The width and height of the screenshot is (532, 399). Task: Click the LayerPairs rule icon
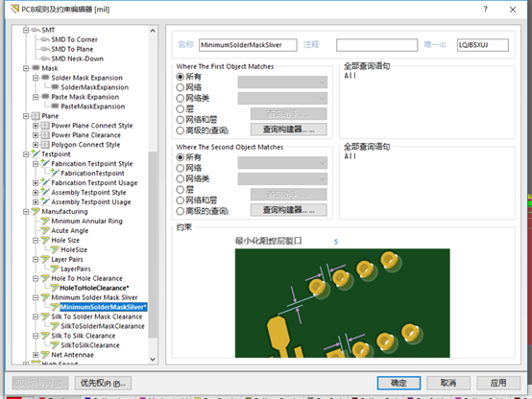click(x=55, y=269)
